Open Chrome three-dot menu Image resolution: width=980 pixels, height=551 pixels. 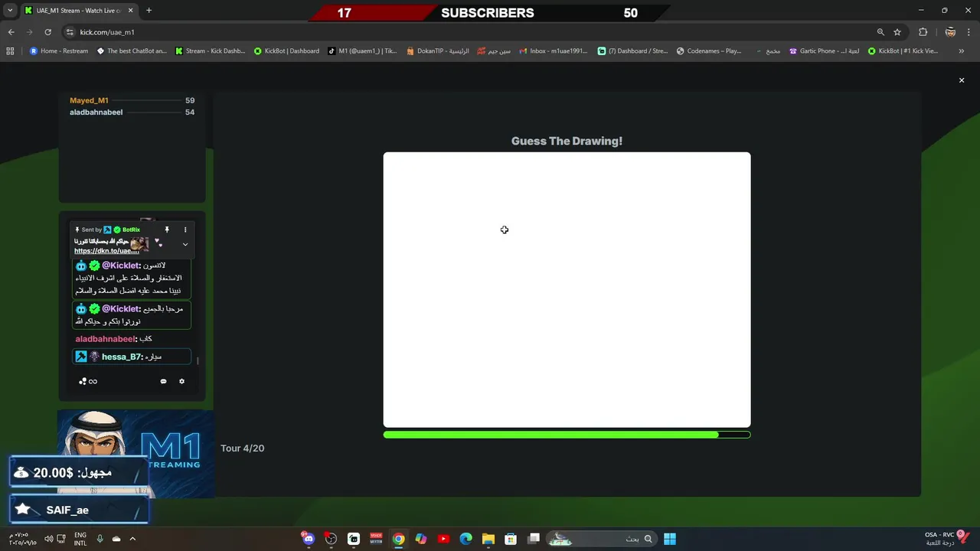pyautogui.click(x=969, y=32)
